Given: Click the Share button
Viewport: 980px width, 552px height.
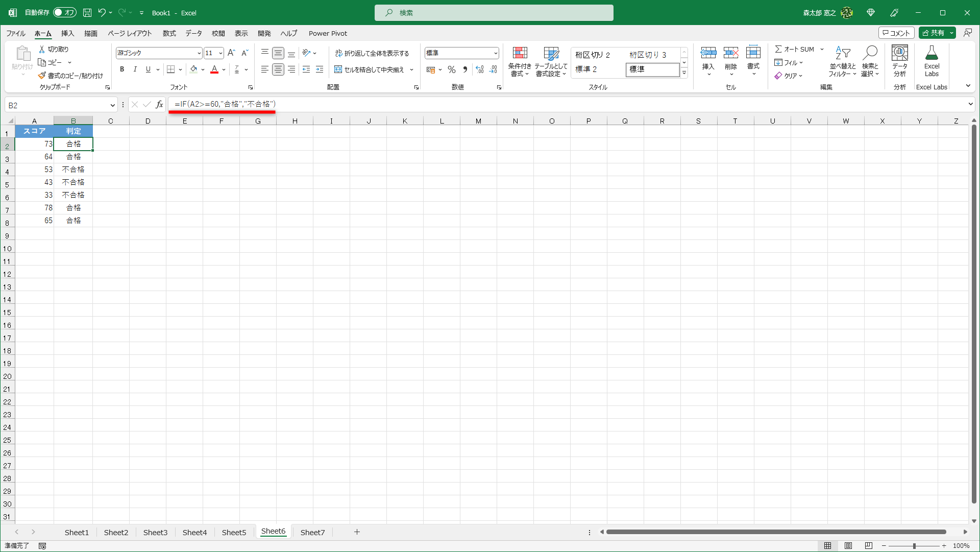Looking at the screenshot, I should tap(934, 33).
